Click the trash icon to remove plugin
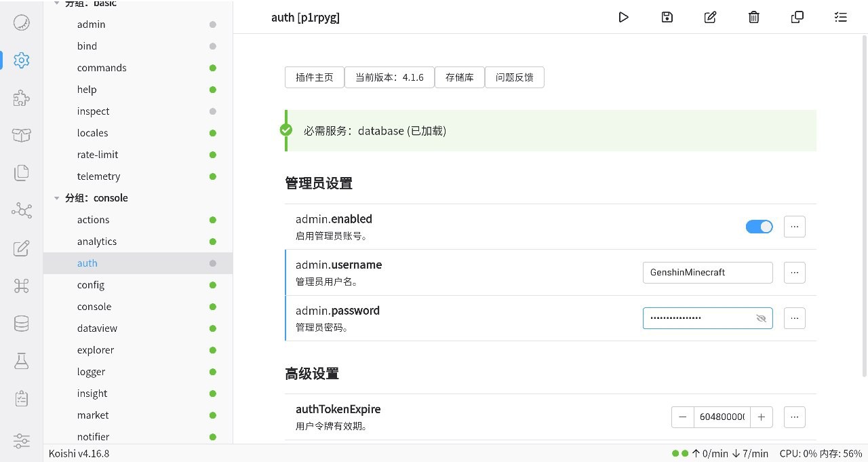The width and height of the screenshot is (868, 462). 753,18
